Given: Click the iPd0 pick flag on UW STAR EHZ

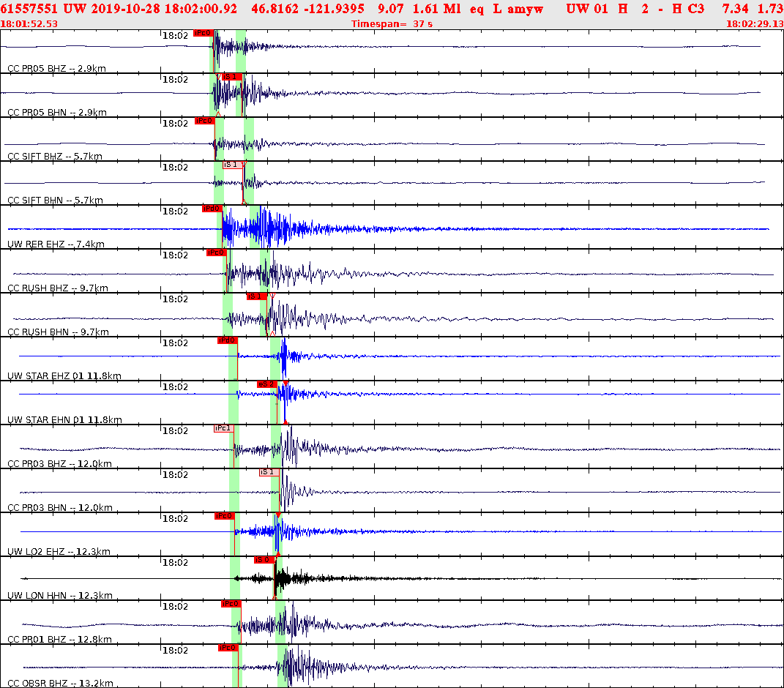Looking at the screenshot, I should pyautogui.click(x=228, y=339).
